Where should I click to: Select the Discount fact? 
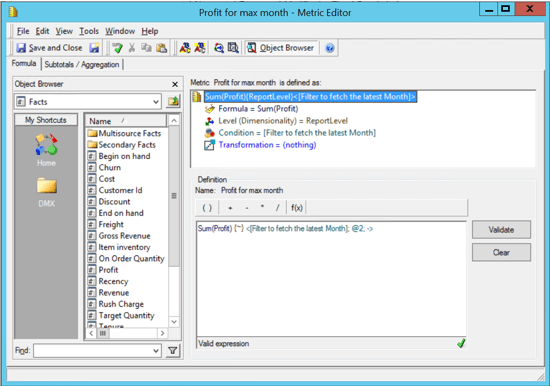click(x=109, y=202)
